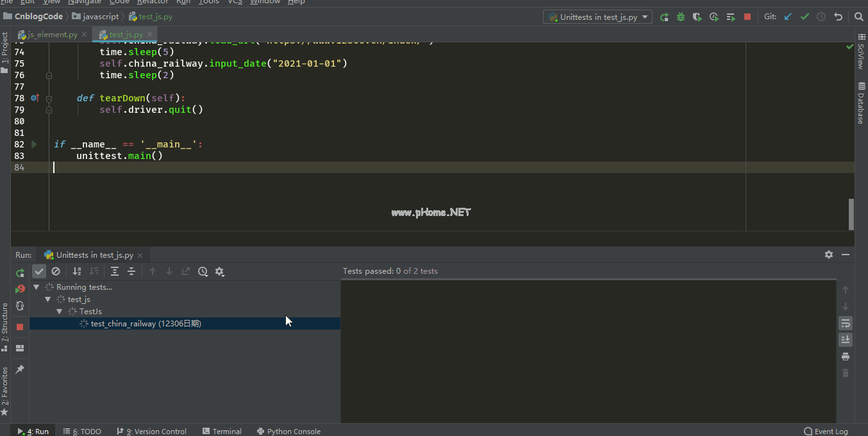
Task: Show Git history clock icon
Action: (821, 17)
